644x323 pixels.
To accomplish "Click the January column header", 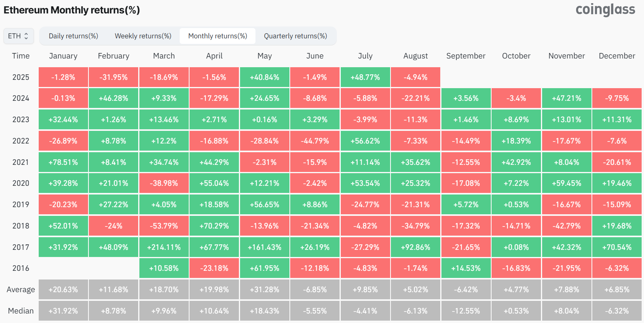I will [x=63, y=56].
